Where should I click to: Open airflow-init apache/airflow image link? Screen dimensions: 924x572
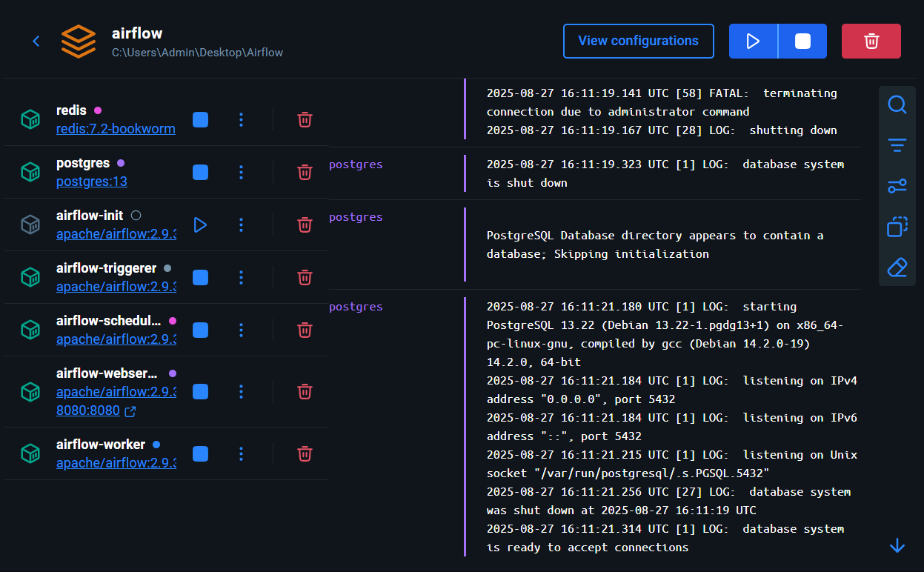[116, 234]
